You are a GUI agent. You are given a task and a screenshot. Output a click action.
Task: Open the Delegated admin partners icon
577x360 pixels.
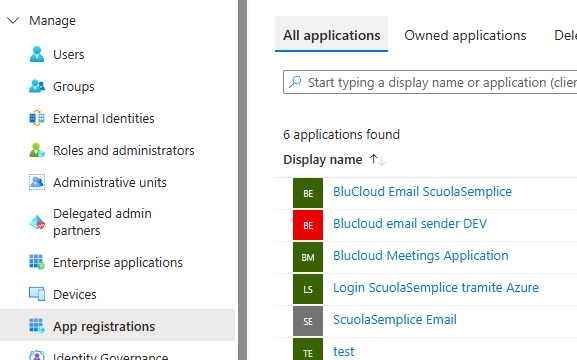37,222
